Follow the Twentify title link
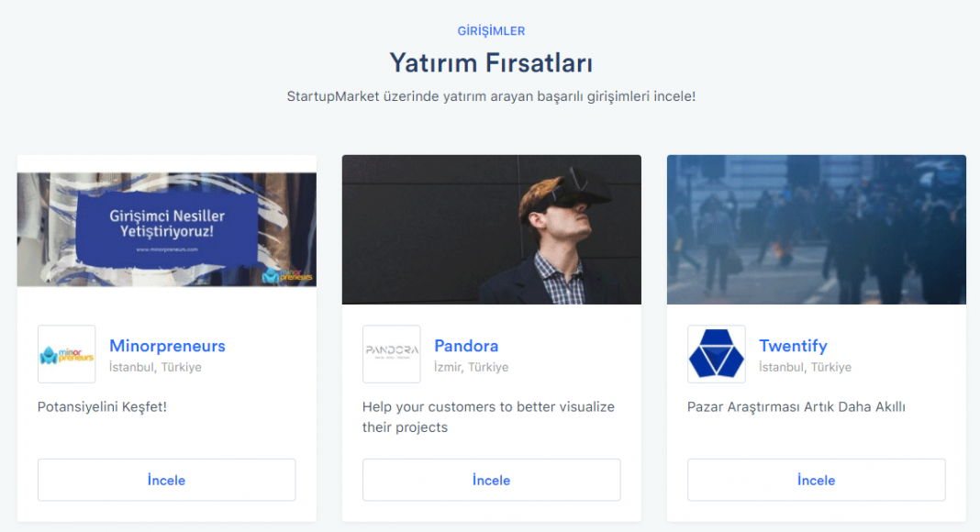 click(x=793, y=346)
